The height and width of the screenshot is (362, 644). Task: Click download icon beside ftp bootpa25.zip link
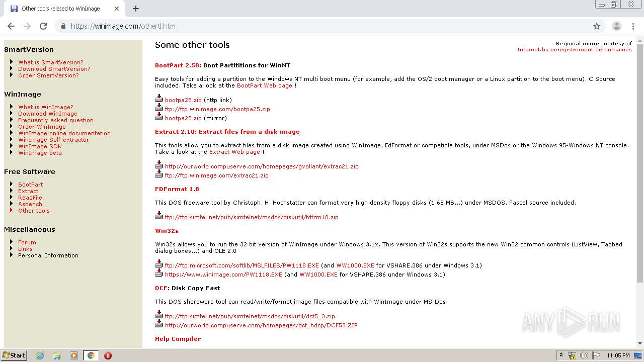pyautogui.click(x=159, y=107)
